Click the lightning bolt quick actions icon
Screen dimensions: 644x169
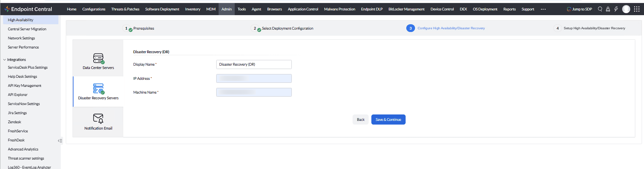click(616, 9)
